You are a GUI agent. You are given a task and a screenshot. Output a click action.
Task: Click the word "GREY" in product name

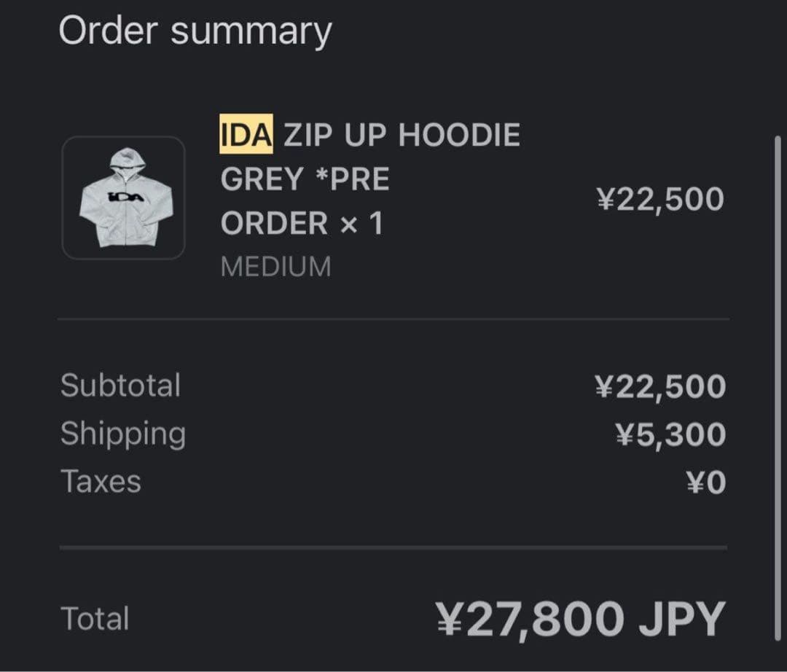point(262,179)
